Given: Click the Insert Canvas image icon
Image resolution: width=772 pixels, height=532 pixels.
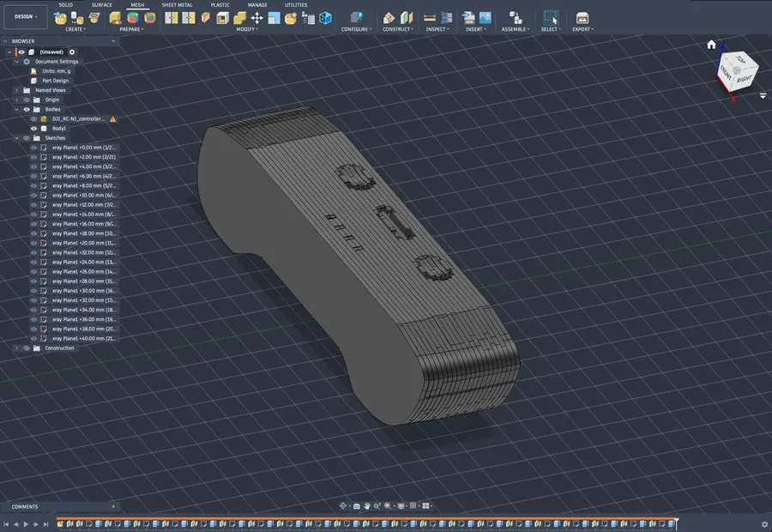Looking at the screenshot, I should [485, 18].
